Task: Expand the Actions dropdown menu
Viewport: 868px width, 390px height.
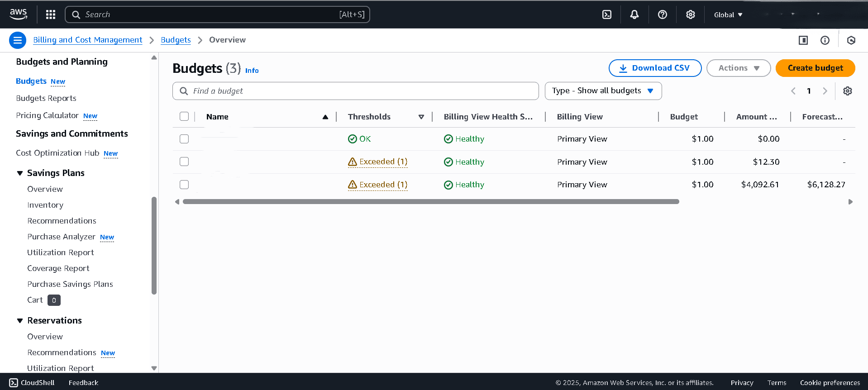Action: (x=738, y=68)
